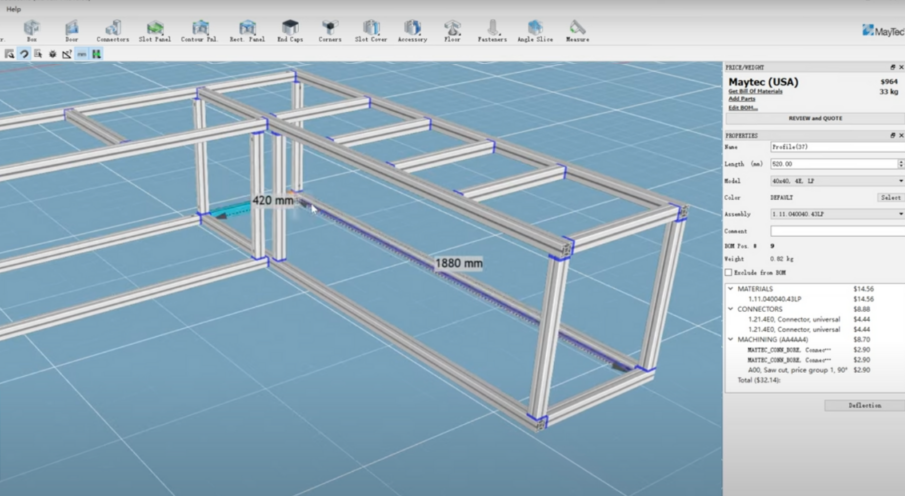Select the Floor tool
Screen dimensions: 905x496
tap(452, 31)
